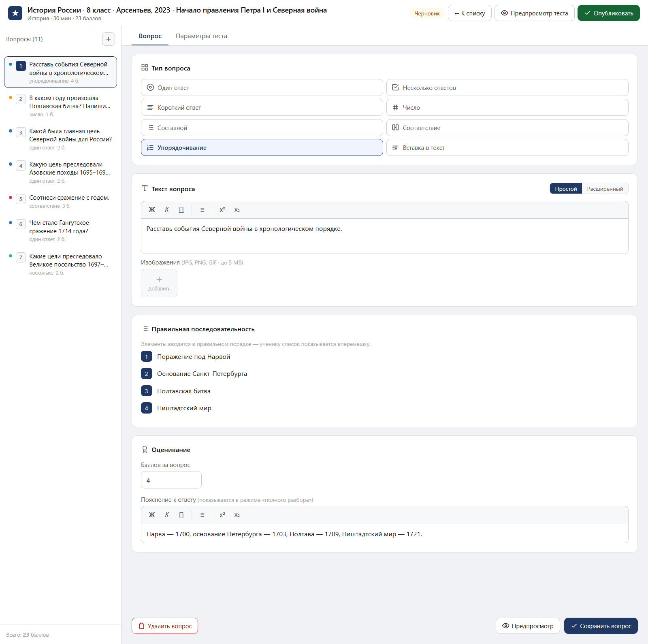Open question 7 about Великое посольство
Viewport: 648px width, 644px height.
point(60,264)
